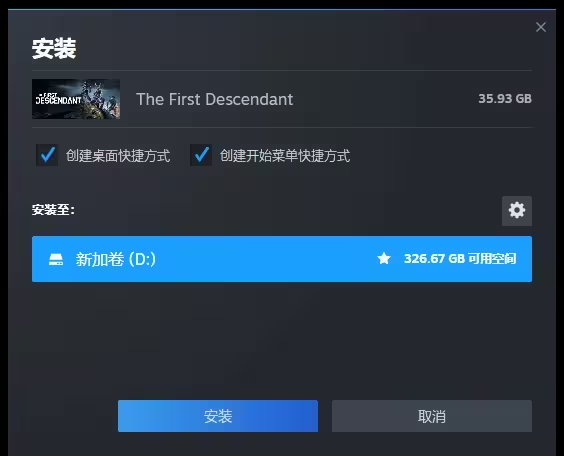
Task: Select the 新加卷 (D:) drive row
Action: tap(282, 259)
